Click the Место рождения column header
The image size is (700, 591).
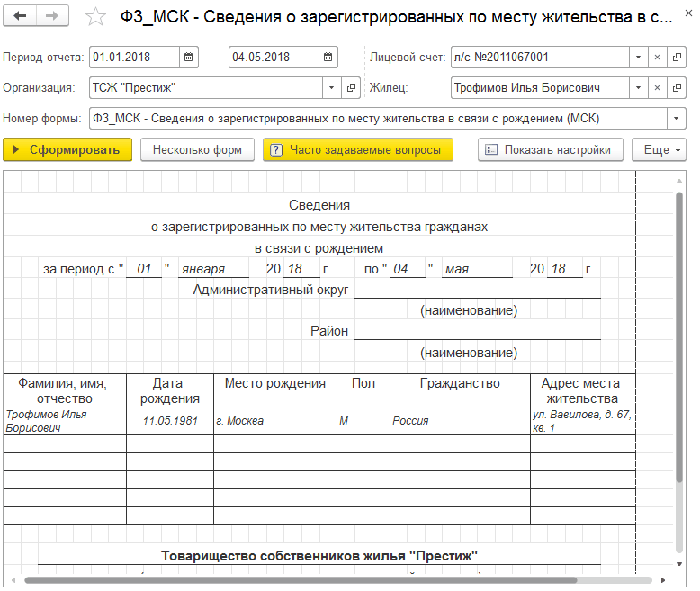275,390
